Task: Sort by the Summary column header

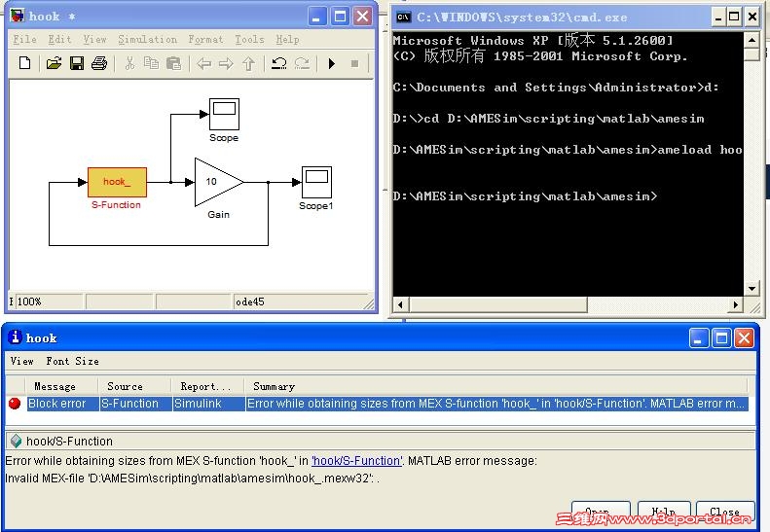Action: click(496, 386)
